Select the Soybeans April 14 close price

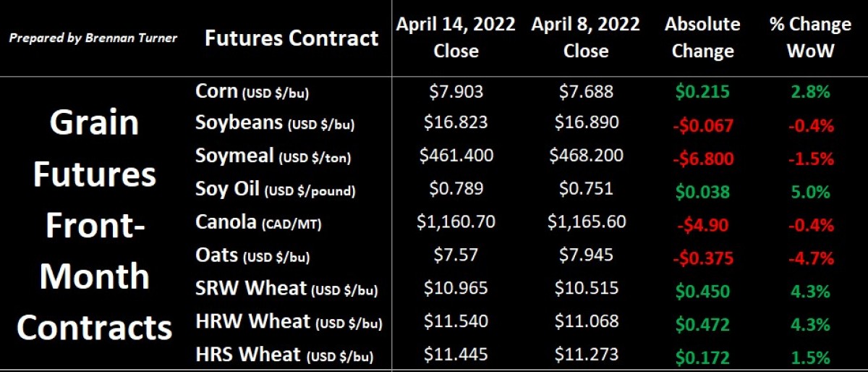(456, 122)
